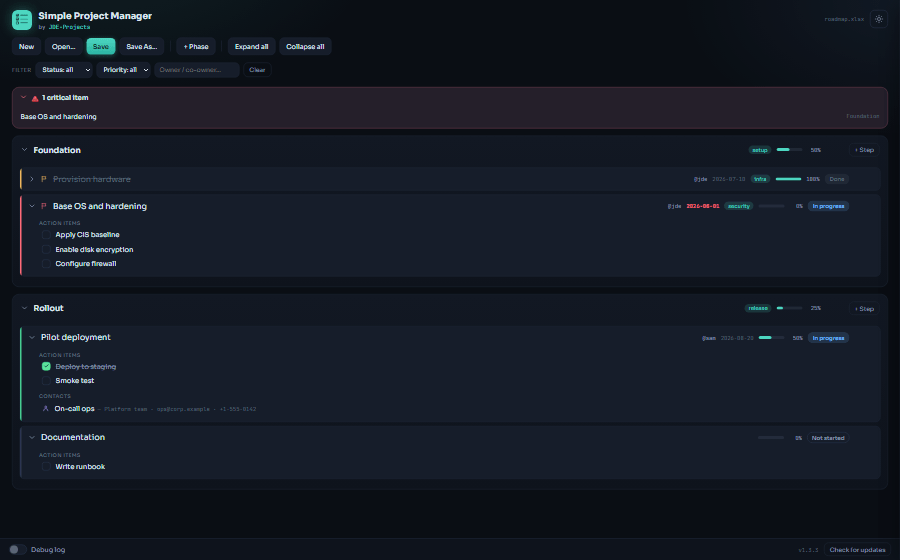Click the JDE-Projects author link
Screen dimensions: 900x560
click(x=69, y=27)
